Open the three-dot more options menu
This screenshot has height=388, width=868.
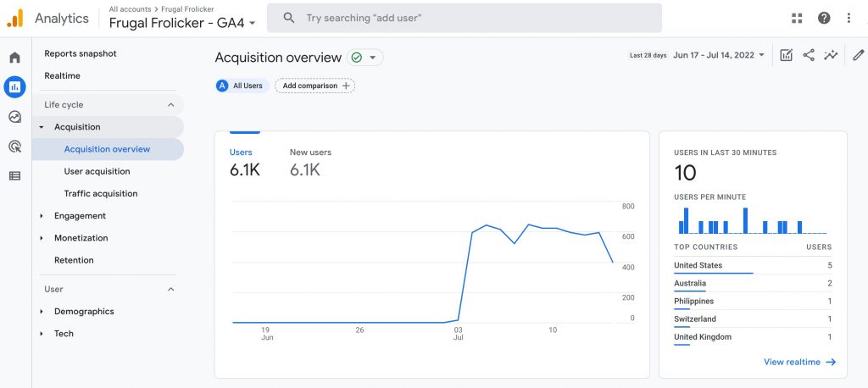tap(849, 19)
